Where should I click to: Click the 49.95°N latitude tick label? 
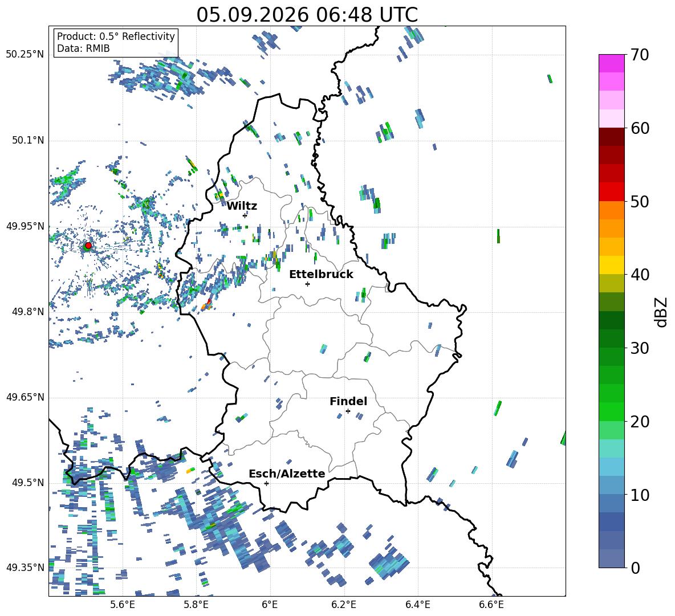coord(25,226)
